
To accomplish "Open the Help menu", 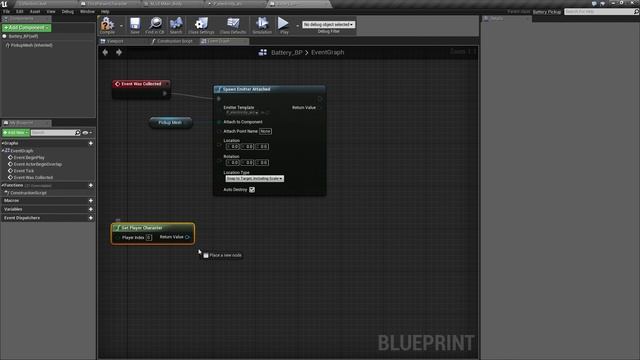I will 105,12.
